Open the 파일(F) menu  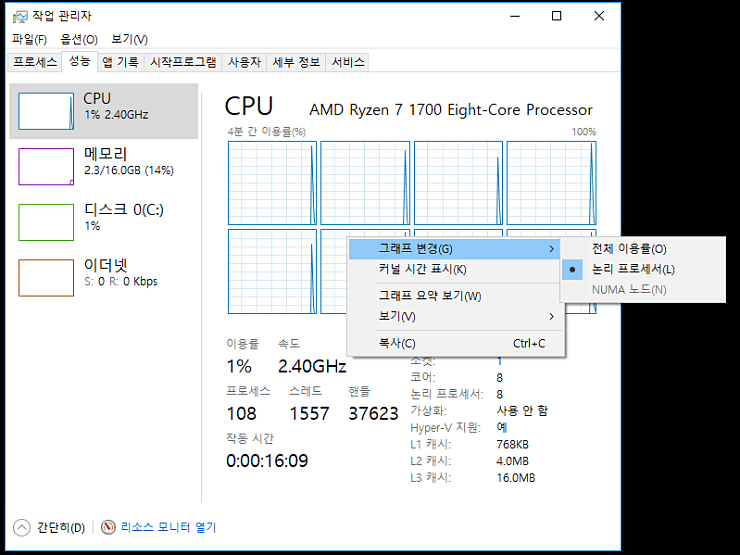(30, 39)
